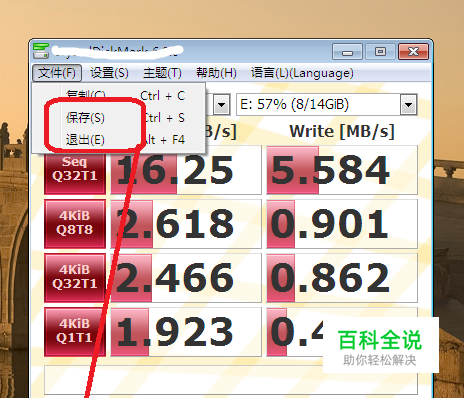Click the Write [MB/s] column header
464x398 pixels.
[342, 131]
